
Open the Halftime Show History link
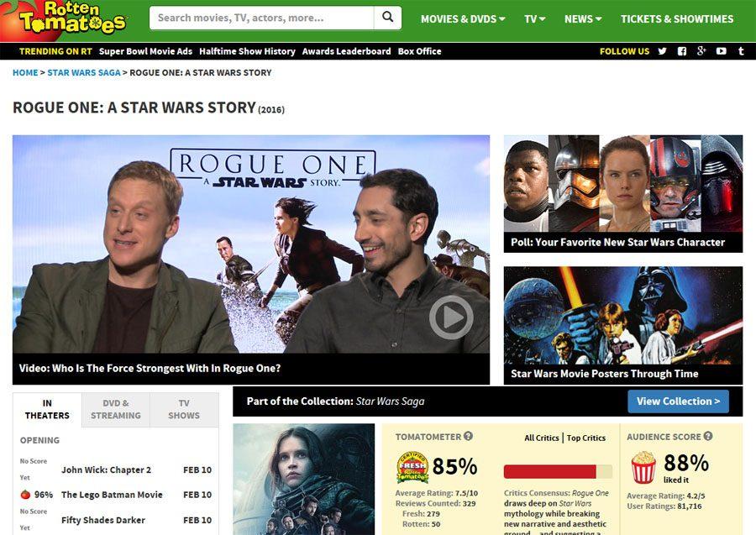[x=247, y=51]
